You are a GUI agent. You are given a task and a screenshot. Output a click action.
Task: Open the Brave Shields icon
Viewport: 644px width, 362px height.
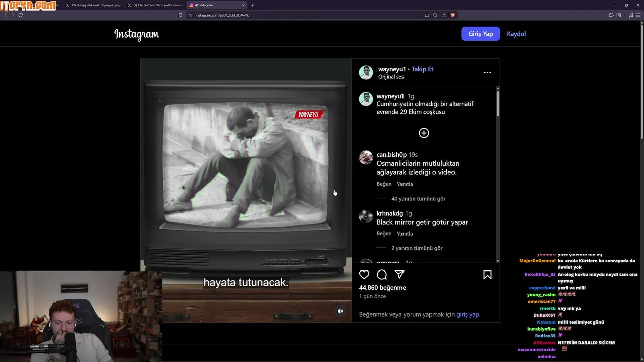tap(452, 15)
